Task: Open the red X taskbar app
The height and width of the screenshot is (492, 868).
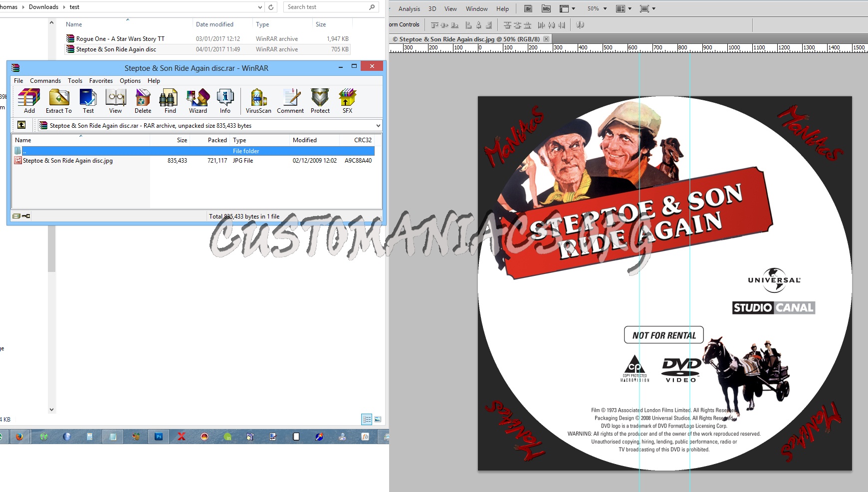Action: click(x=182, y=437)
